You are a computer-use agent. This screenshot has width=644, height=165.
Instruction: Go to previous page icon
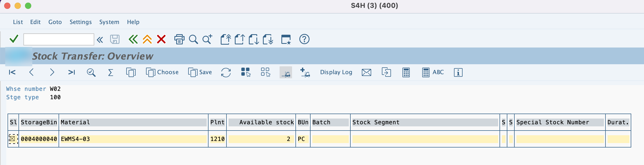point(240,39)
